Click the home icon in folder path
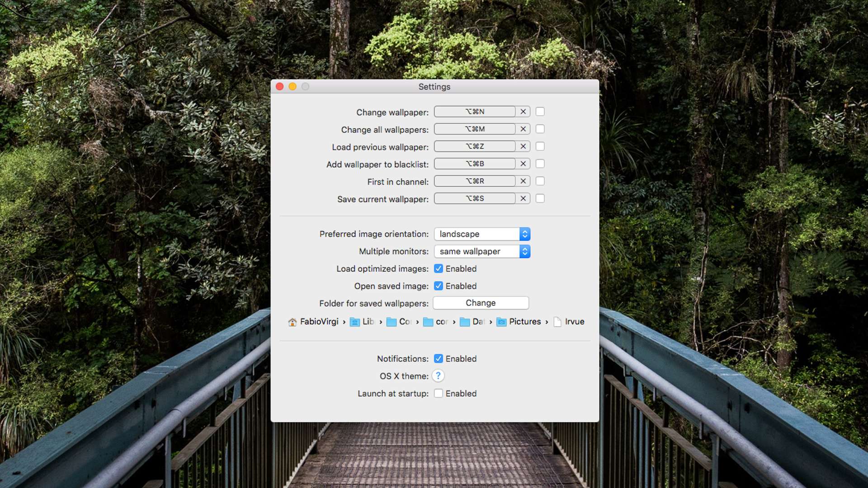Screen dimensions: 868x488 [x=291, y=321]
